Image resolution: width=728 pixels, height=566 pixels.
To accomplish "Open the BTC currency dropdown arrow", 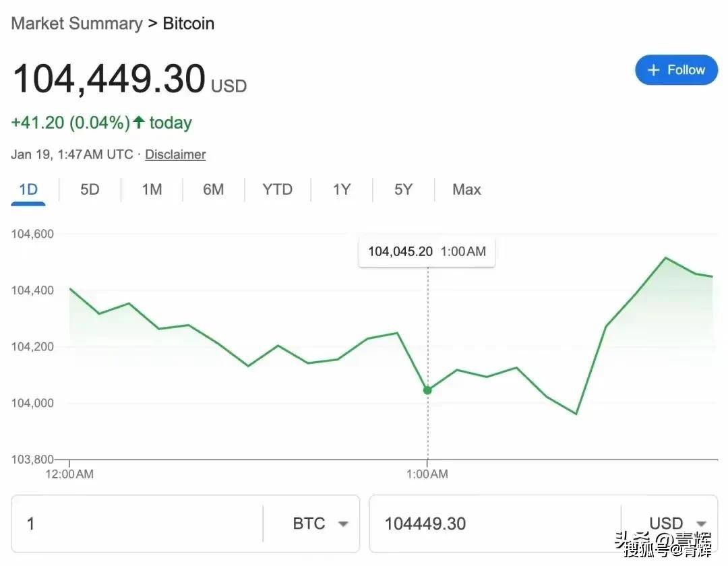I will pos(343,524).
